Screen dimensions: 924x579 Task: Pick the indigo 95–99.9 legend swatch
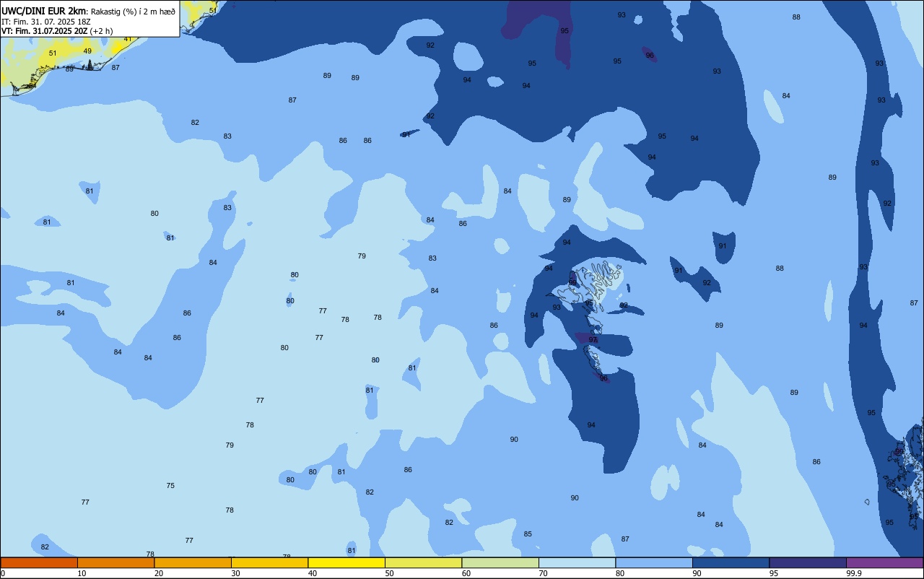click(x=808, y=562)
